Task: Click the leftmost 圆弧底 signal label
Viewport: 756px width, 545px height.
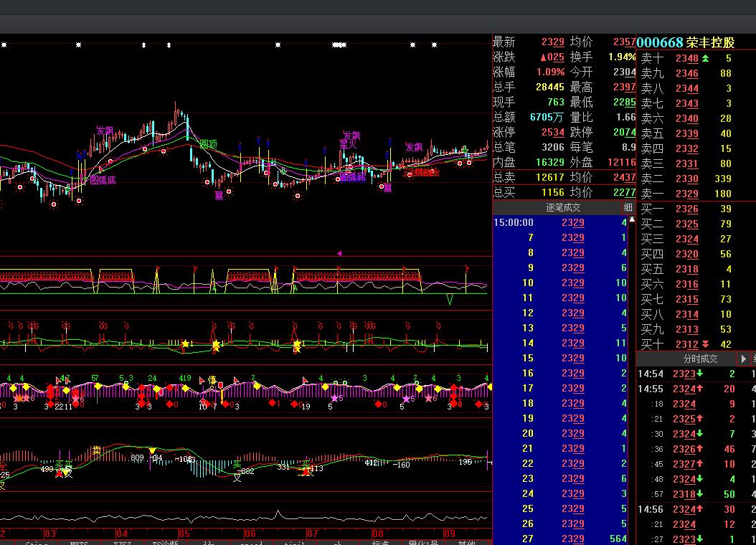Action: pos(103,180)
